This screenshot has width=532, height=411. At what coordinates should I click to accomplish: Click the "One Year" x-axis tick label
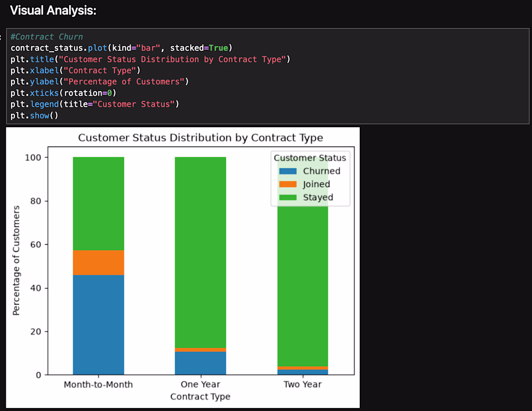[201, 384]
